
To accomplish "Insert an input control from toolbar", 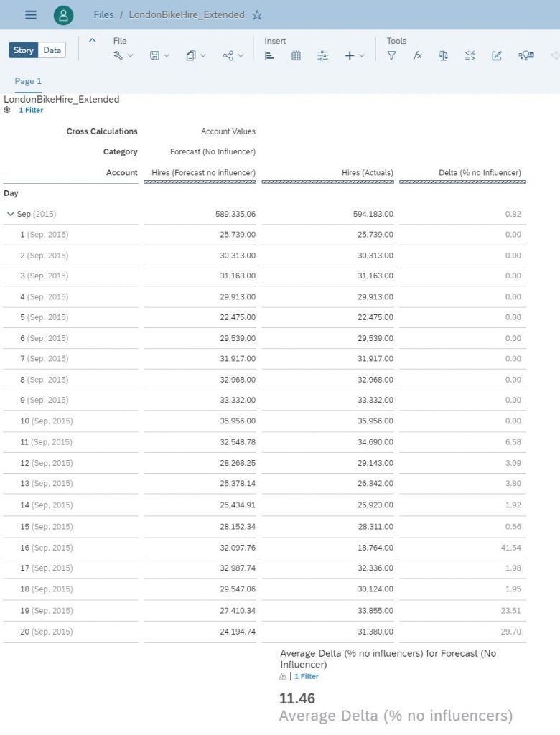I will [x=322, y=56].
